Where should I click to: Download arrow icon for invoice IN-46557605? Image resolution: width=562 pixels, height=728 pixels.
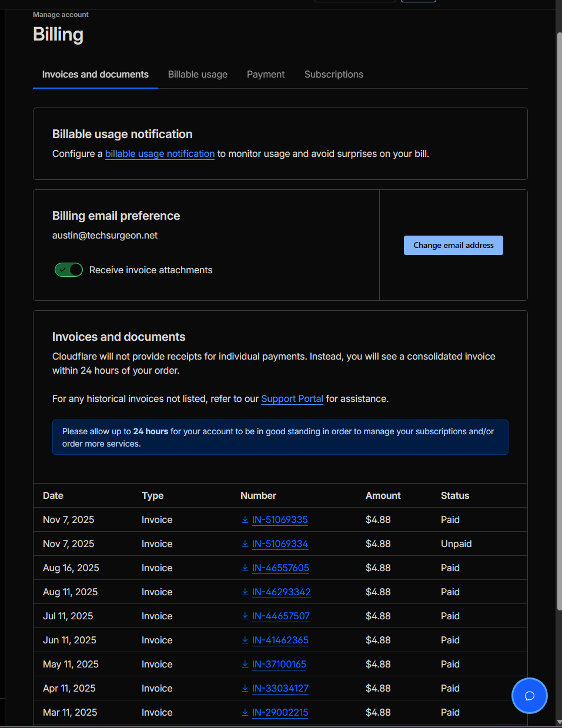tap(245, 568)
